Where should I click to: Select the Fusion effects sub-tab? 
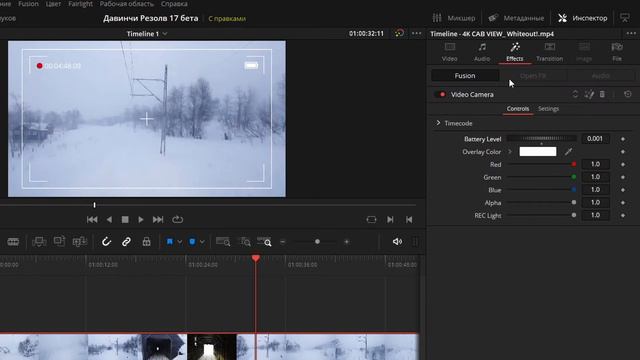coord(465,76)
